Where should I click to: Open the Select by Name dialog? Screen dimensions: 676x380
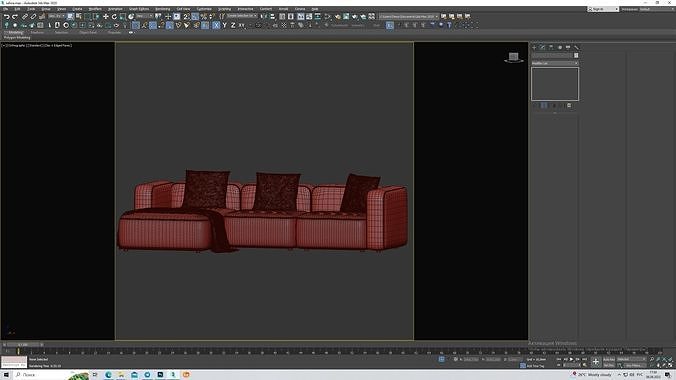coord(79,16)
